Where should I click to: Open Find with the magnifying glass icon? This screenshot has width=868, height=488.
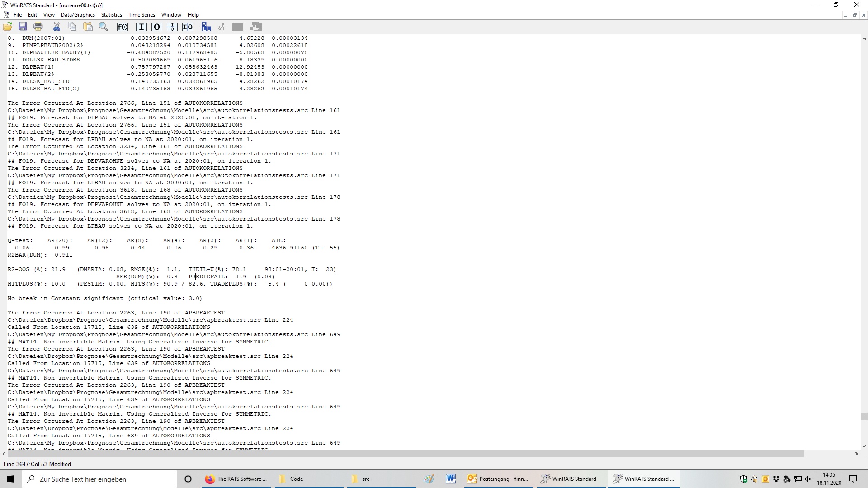(104, 27)
